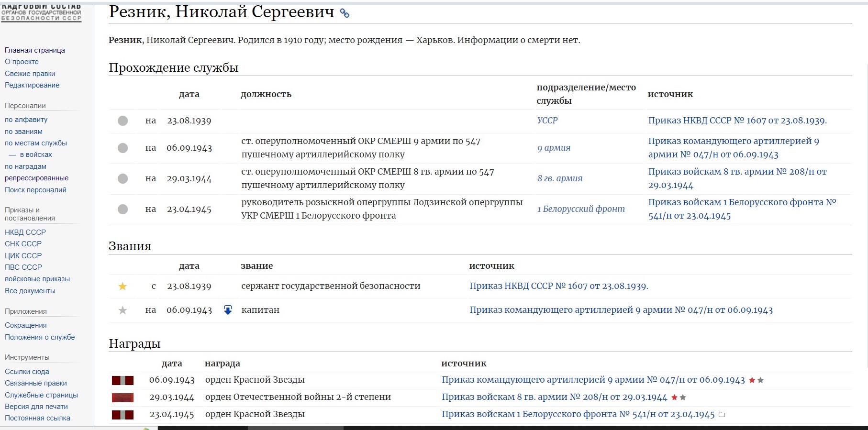Click the Награды section heading
Viewport: 868px width, 430px height.
[x=134, y=344]
